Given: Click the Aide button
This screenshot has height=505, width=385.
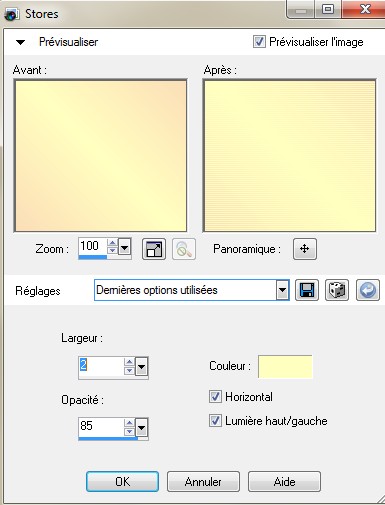Looking at the screenshot, I should [x=284, y=481].
